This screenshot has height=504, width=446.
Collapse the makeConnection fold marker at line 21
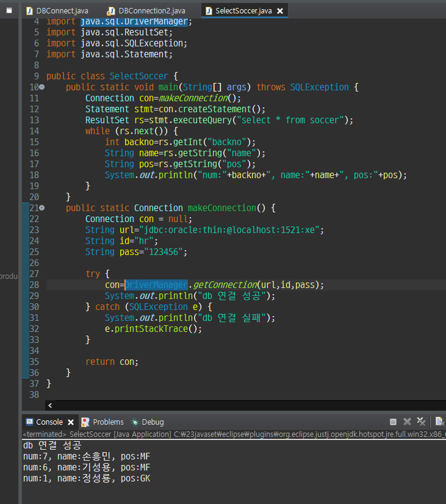(41, 208)
